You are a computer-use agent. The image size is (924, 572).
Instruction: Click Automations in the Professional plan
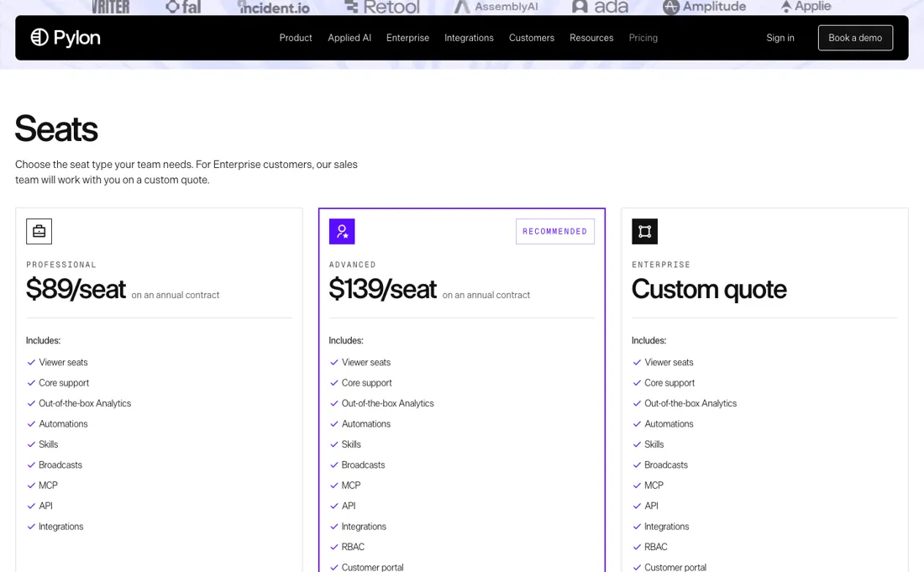(63, 424)
